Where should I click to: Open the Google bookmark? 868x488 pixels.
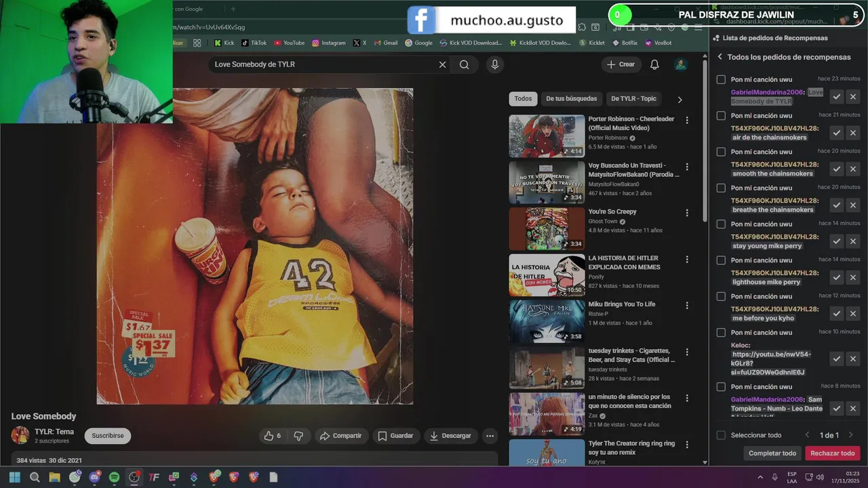click(418, 43)
